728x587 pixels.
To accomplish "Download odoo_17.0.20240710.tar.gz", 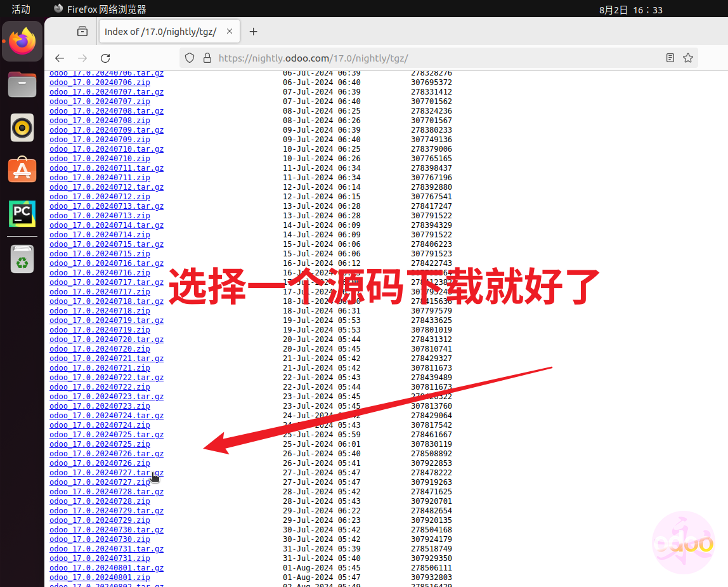I will click(107, 149).
